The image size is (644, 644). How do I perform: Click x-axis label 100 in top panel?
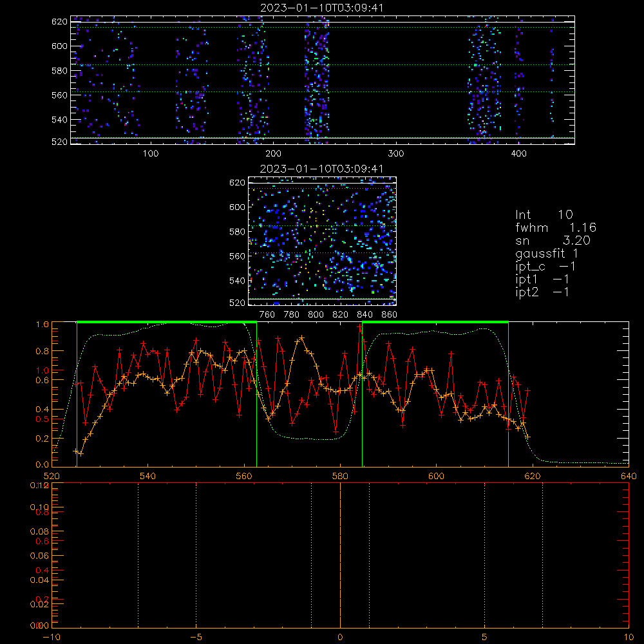151,154
